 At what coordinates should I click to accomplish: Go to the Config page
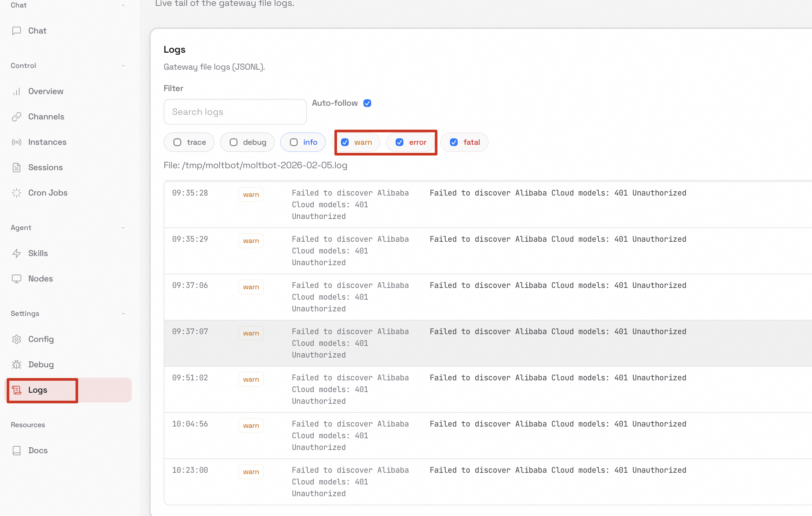click(x=41, y=339)
